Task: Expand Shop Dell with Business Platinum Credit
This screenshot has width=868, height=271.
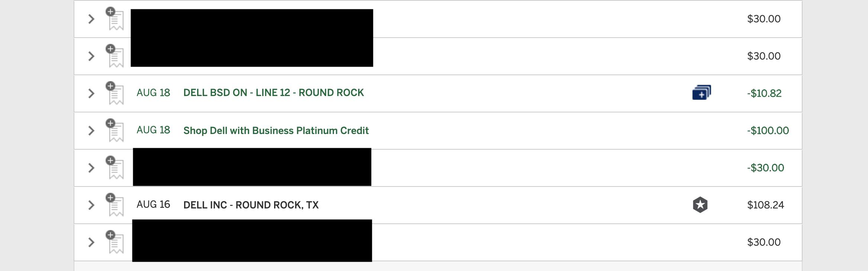Action: [x=91, y=131]
